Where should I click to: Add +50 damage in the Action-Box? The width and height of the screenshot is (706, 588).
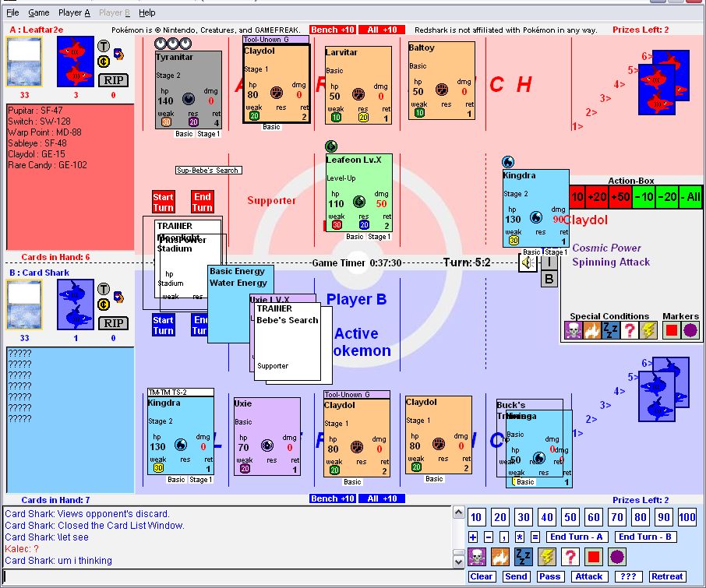click(620, 196)
